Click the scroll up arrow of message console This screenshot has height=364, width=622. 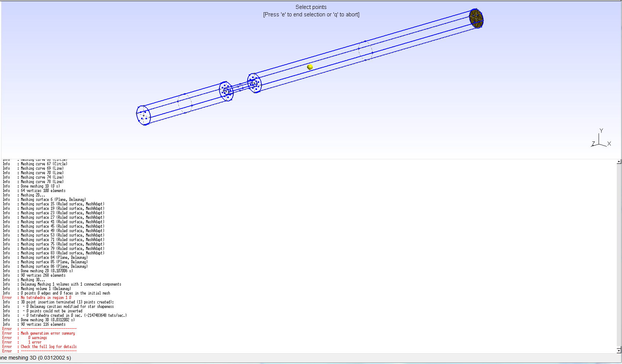(619, 162)
